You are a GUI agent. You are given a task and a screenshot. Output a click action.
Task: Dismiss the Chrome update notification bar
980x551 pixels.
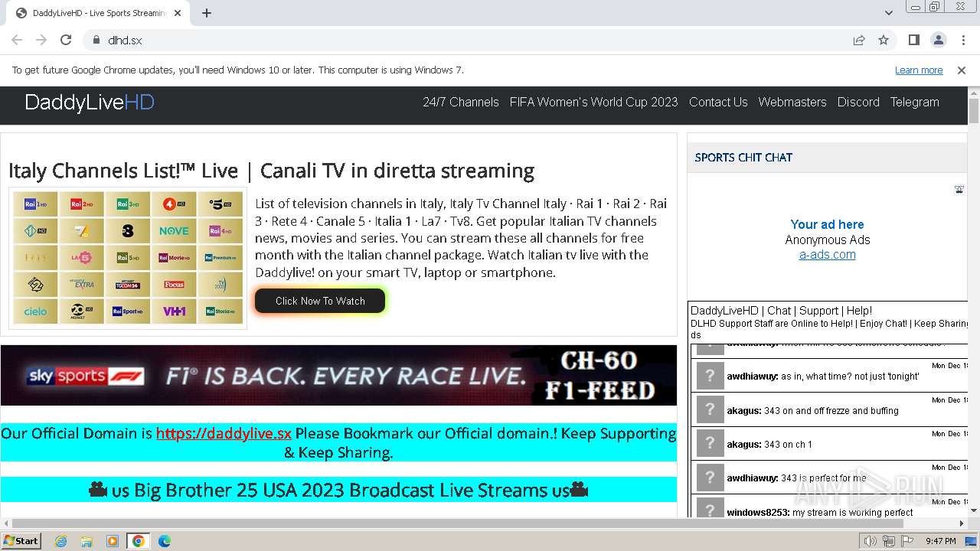click(962, 70)
